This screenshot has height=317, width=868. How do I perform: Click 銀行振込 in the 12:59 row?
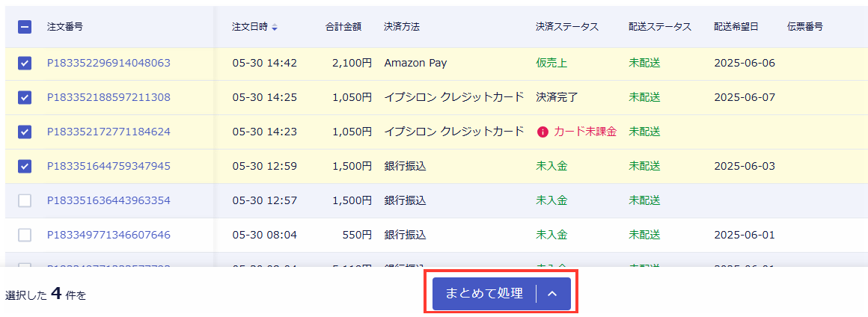(406, 166)
